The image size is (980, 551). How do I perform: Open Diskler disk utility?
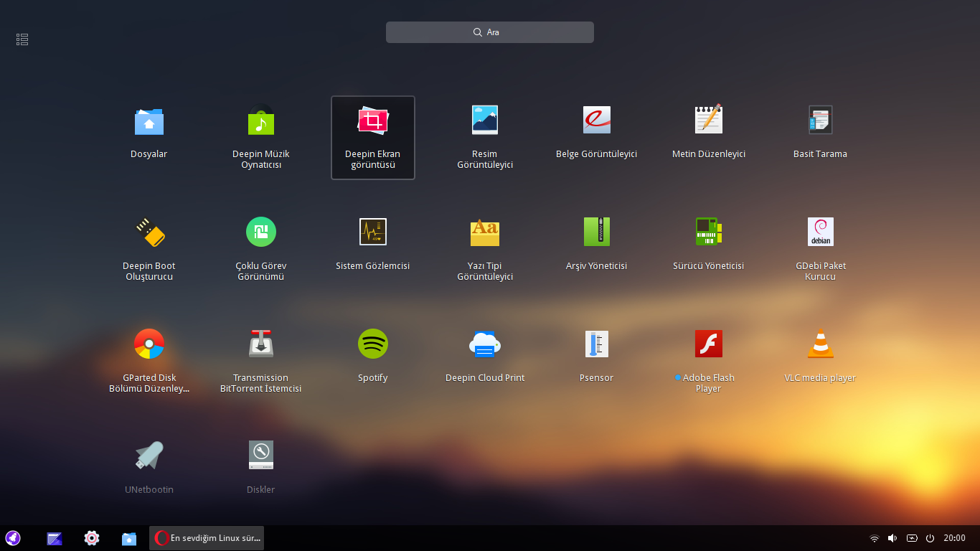261,456
